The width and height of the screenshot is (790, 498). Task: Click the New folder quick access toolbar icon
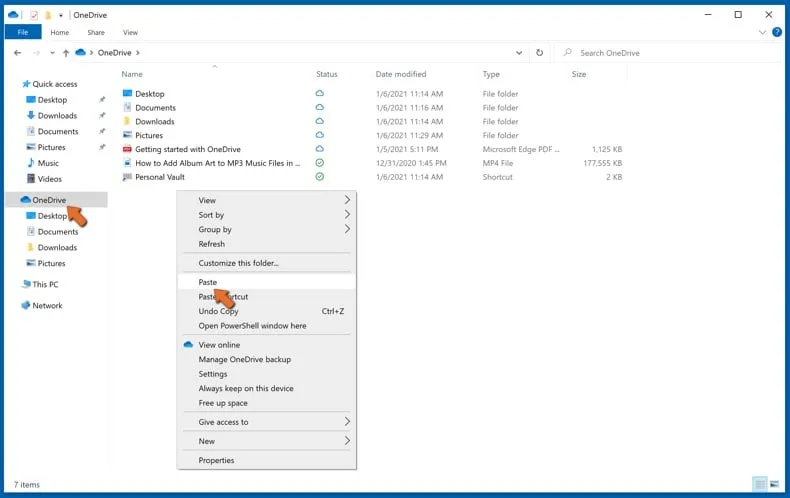48,15
